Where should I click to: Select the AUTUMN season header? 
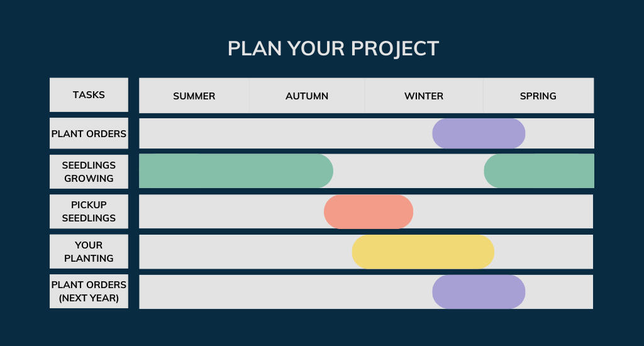[307, 96]
